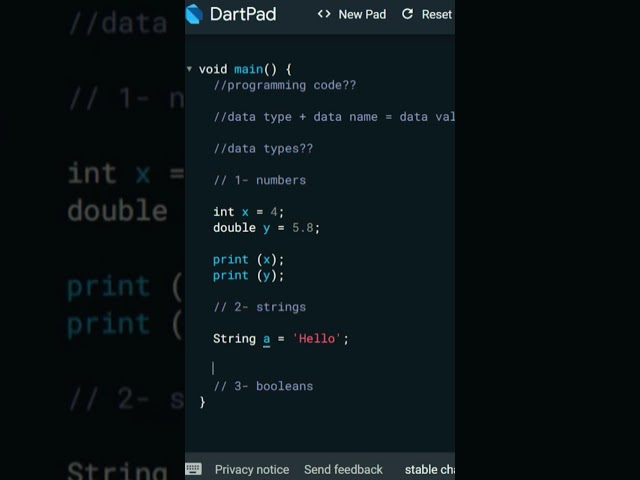Viewport: 640px width, 480px height.
Task: Click the '//data type + data name' comment
Action: pyautogui.click(x=334, y=117)
